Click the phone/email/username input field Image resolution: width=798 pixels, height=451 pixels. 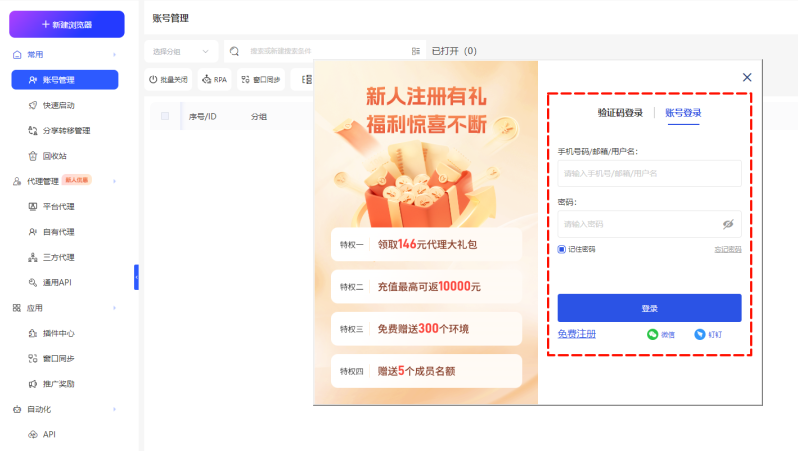coord(649,174)
